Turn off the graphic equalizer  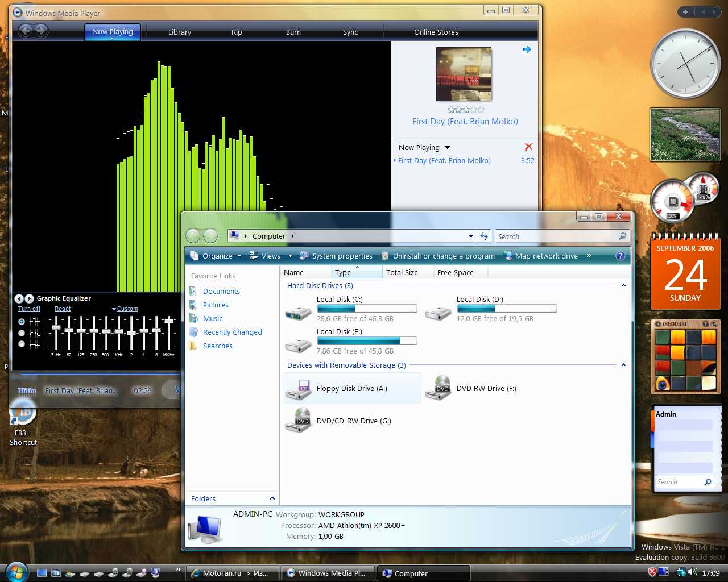coord(29,309)
